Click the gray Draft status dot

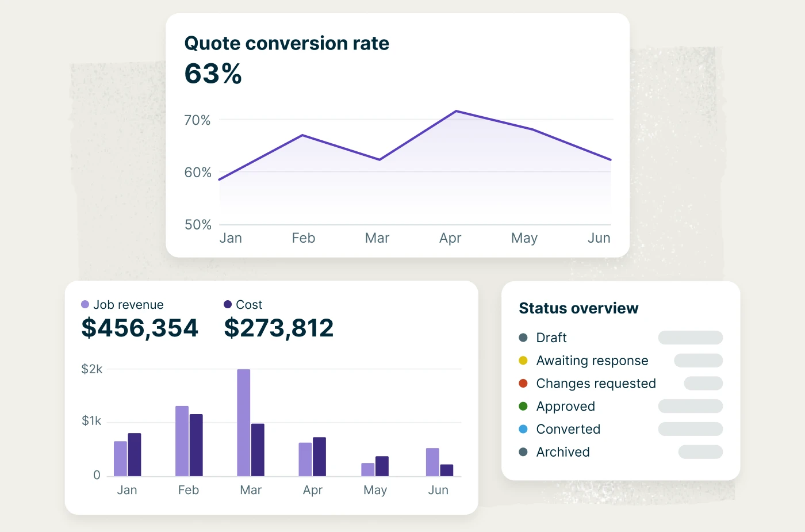pos(523,338)
